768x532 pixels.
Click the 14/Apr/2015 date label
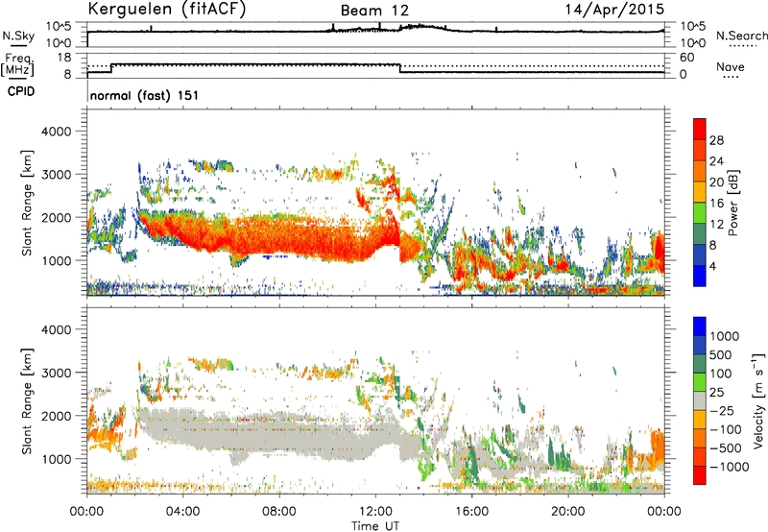[614, 10]
